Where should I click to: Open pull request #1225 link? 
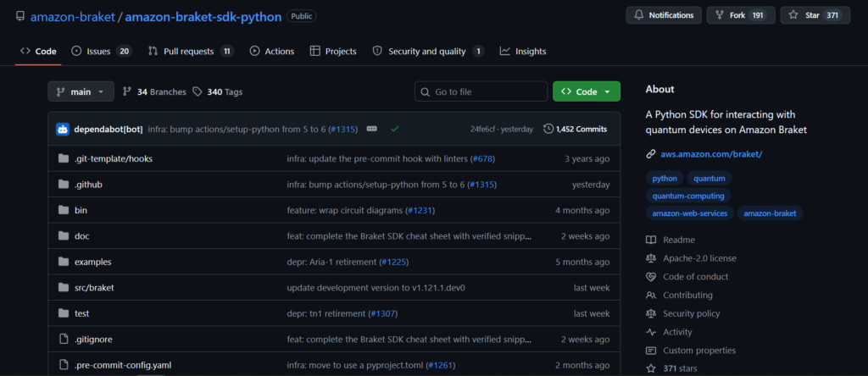pos(394,262)
